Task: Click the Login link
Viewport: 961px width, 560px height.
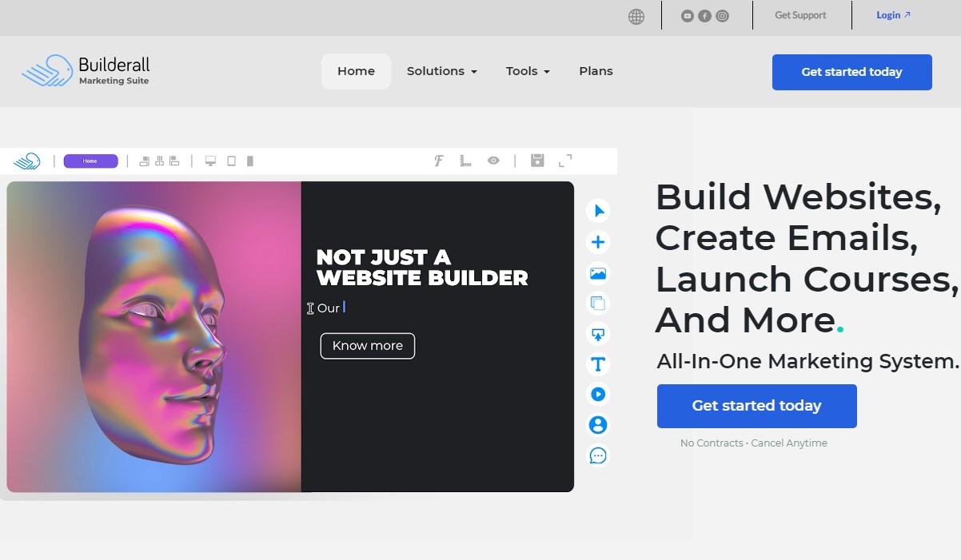Action: (892, 15)
